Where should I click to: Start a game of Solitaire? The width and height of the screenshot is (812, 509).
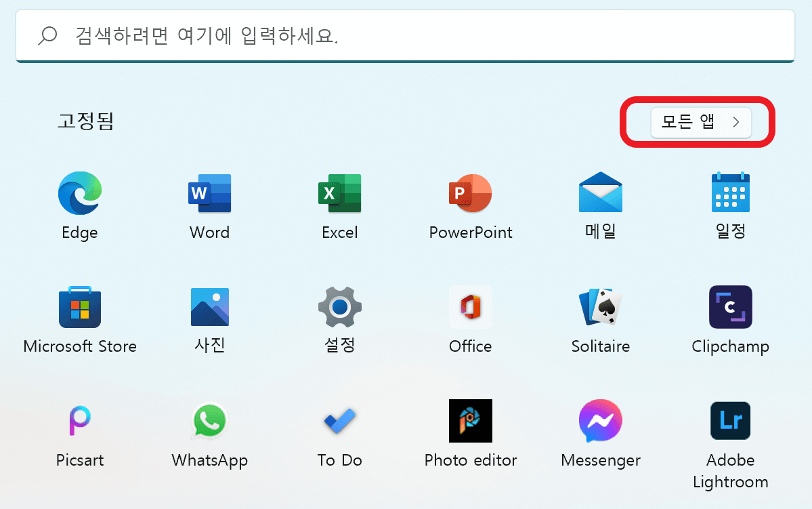click(600, 307)
